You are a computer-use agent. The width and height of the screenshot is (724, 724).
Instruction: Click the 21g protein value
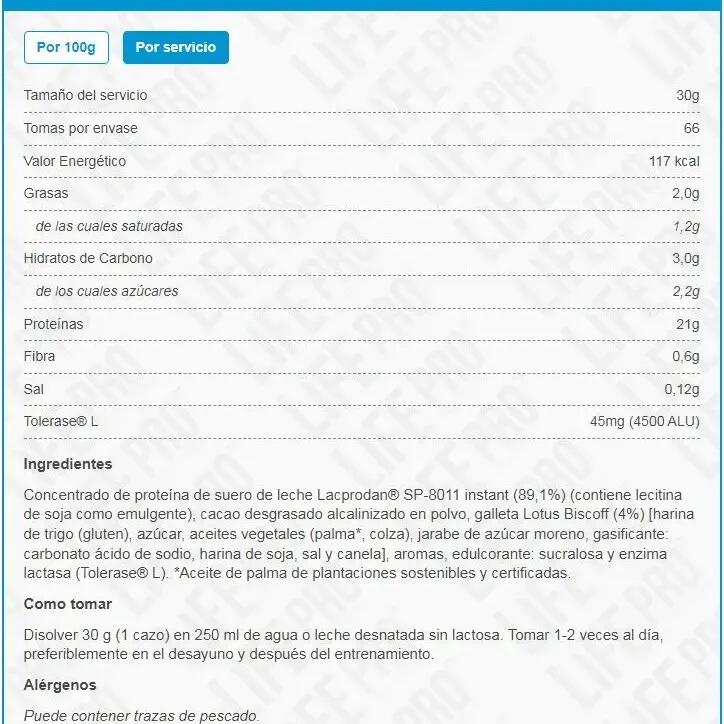tap(688, 324)
